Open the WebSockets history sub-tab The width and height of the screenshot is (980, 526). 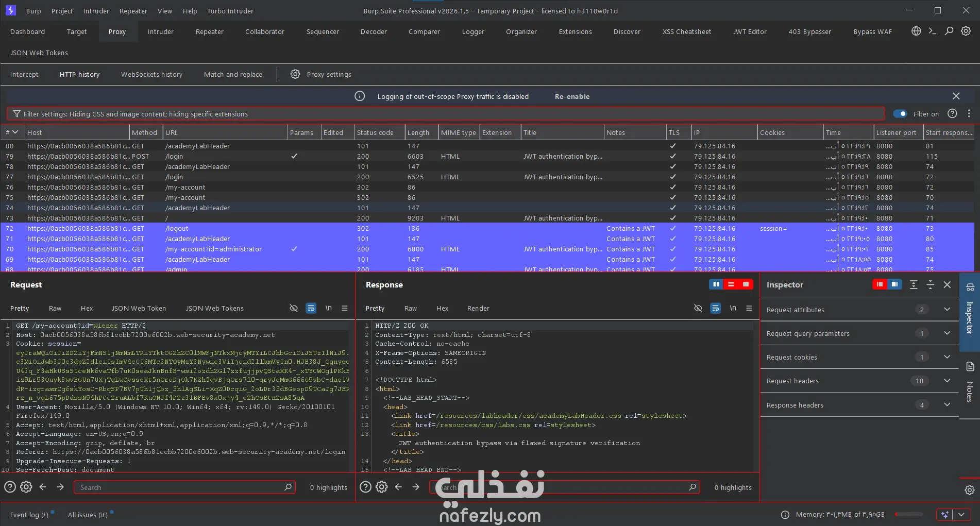151,74
